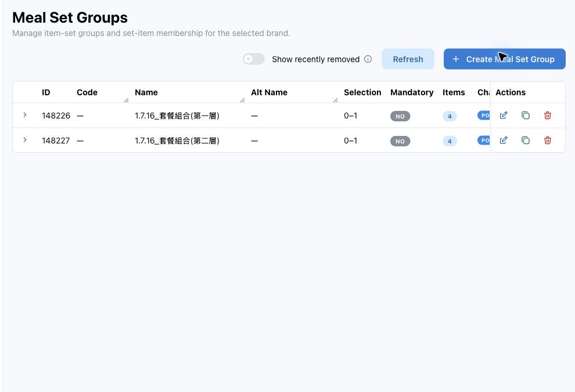The height and width of the screenshot is (392, 575).
Task: Click NO badge in row 148226
Action: pyautogui.click(x=400, y=116)
